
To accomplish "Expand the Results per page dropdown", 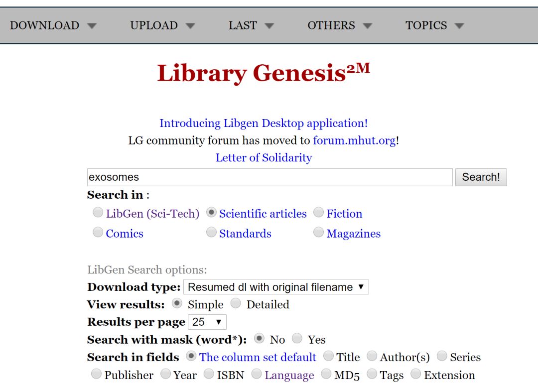I will 207,322.
